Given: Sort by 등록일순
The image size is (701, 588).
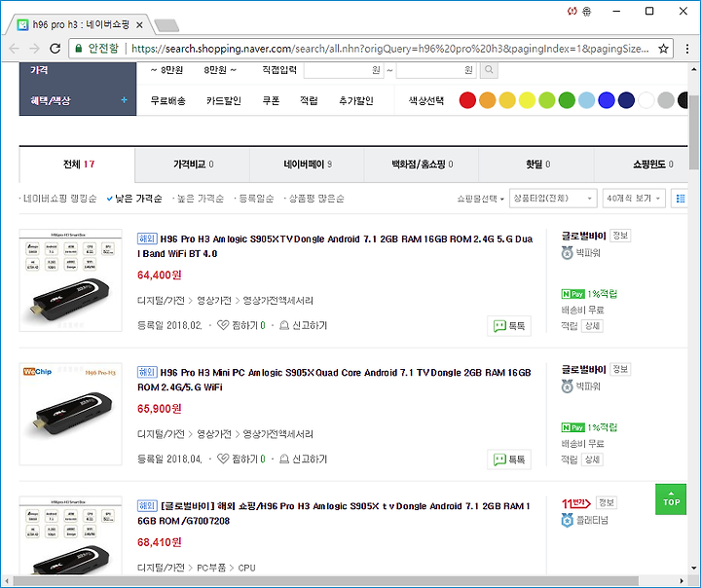Looking at the screenshot, I should click(x=255, y=198).
